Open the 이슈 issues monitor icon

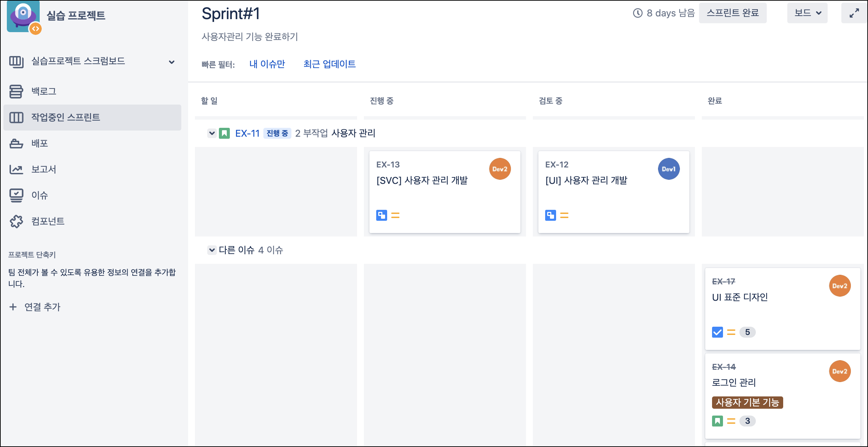point(16,195)
